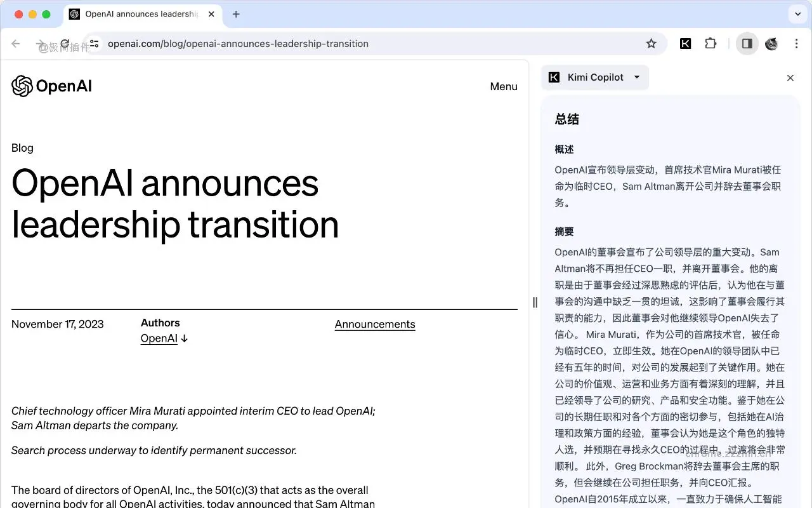Open the Chrome extensions puzzle icon
This screenshot has height=508, width=812.
click(x=710, y=44)
